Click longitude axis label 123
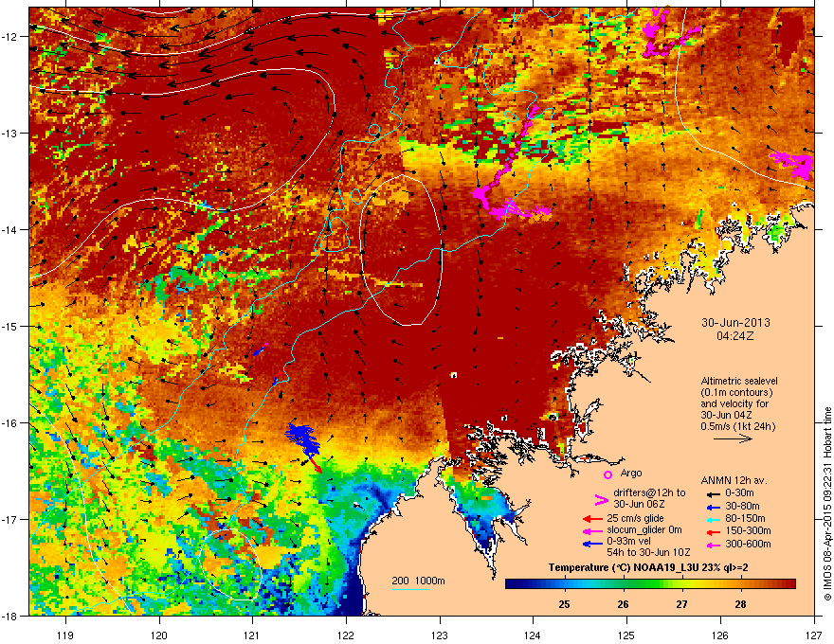Screen dimensions: 834x644 point(440,635)
